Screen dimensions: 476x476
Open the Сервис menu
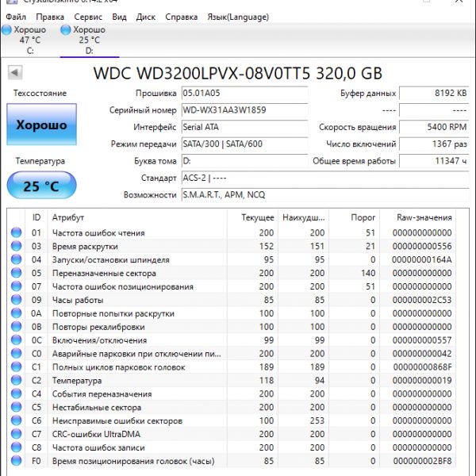tap(88, 17)
